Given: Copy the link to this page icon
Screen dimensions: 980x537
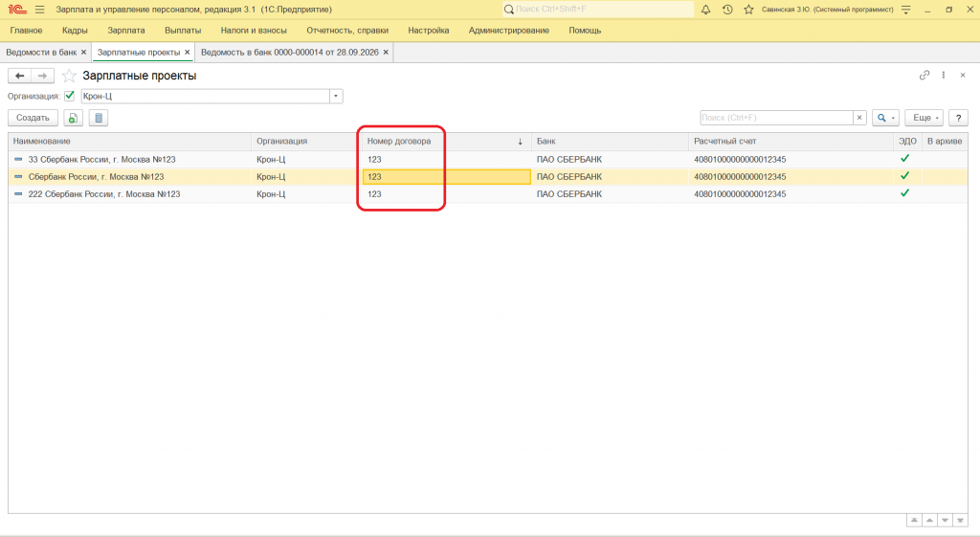Looking at the screenshot, I should coord(924,75).
